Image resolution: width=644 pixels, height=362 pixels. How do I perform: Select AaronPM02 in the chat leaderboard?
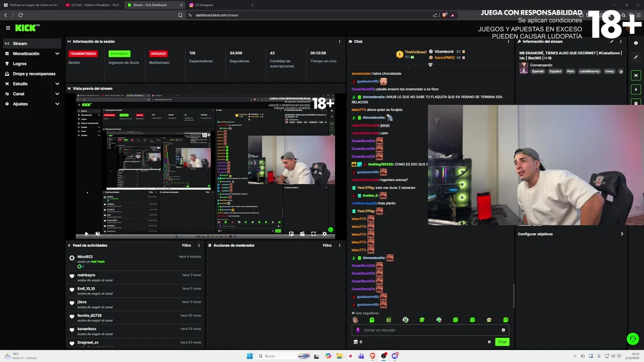[x=444, y=58]
